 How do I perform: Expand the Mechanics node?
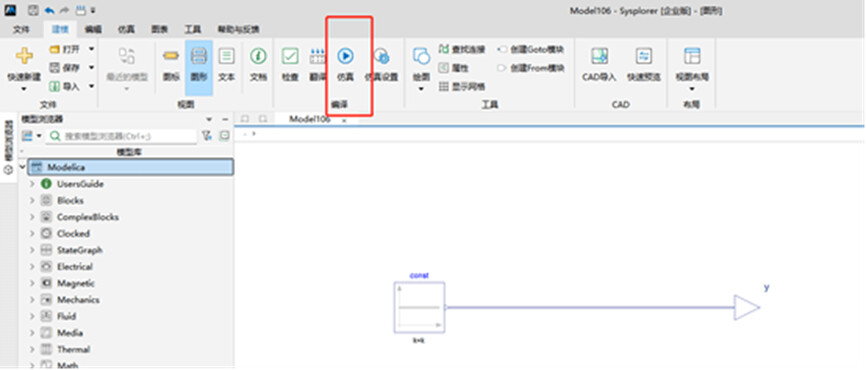pos(32,300)
